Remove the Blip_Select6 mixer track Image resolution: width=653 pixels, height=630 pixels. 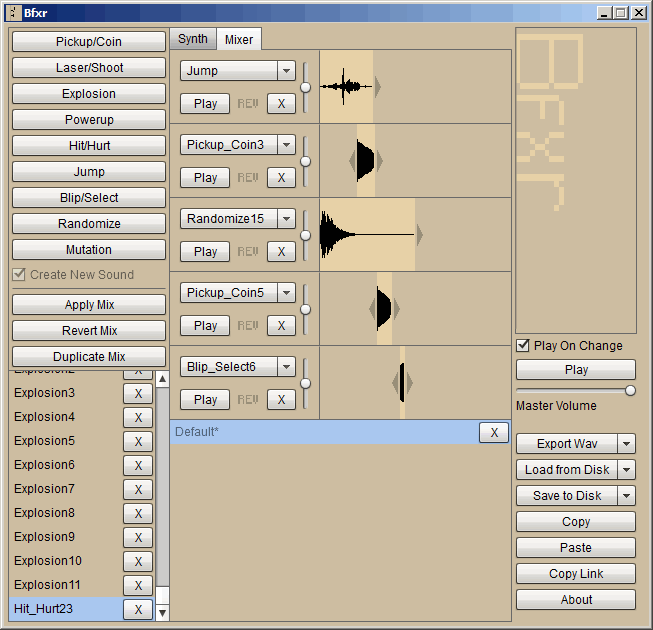pyautogui.click(x=281, y=399)
